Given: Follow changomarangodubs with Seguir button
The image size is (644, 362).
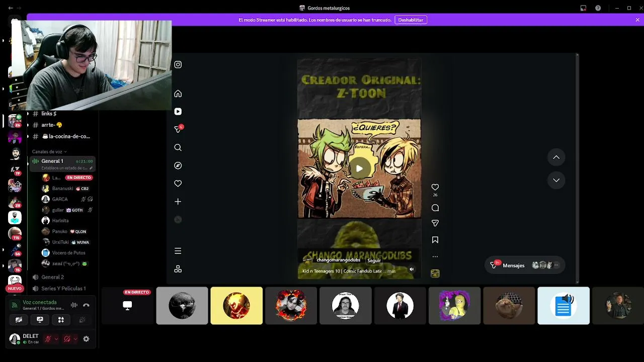Looking at the screenshot, I should pos(374,260).
